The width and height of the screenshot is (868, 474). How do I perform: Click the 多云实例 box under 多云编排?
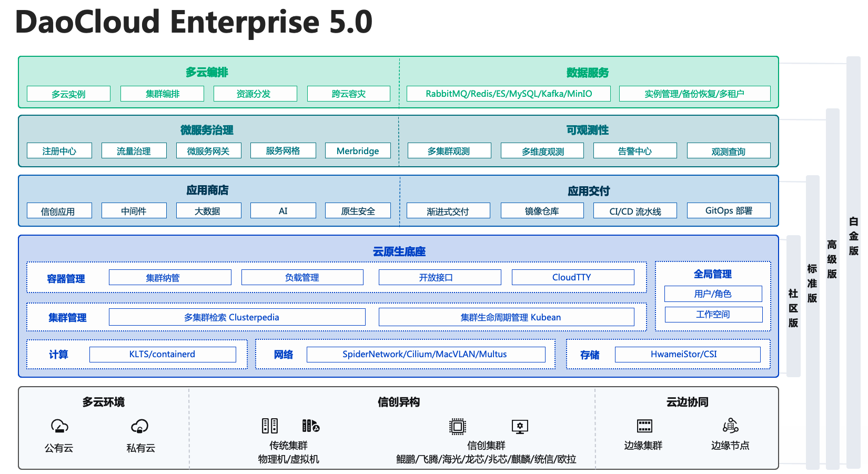pos(68,93)
